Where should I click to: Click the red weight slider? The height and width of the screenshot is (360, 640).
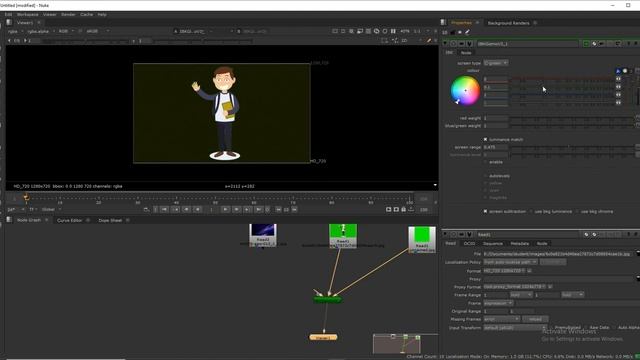(571, 118)
